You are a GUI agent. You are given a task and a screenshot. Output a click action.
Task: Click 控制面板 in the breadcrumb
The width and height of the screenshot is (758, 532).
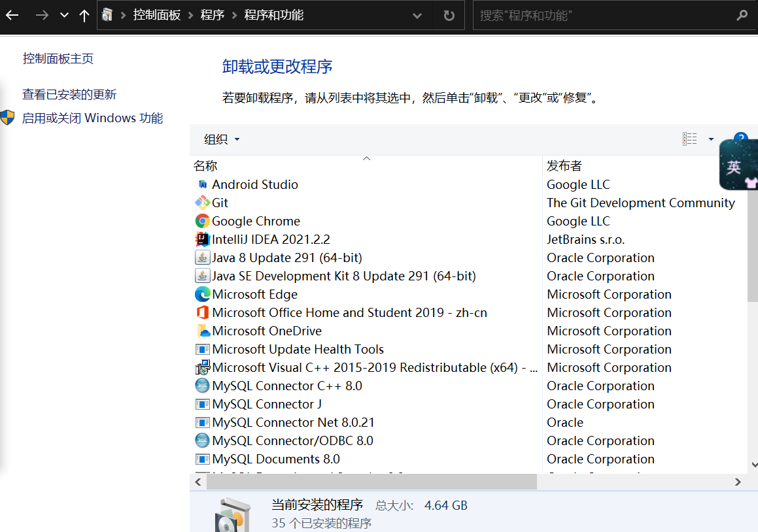tap(156, 16)
